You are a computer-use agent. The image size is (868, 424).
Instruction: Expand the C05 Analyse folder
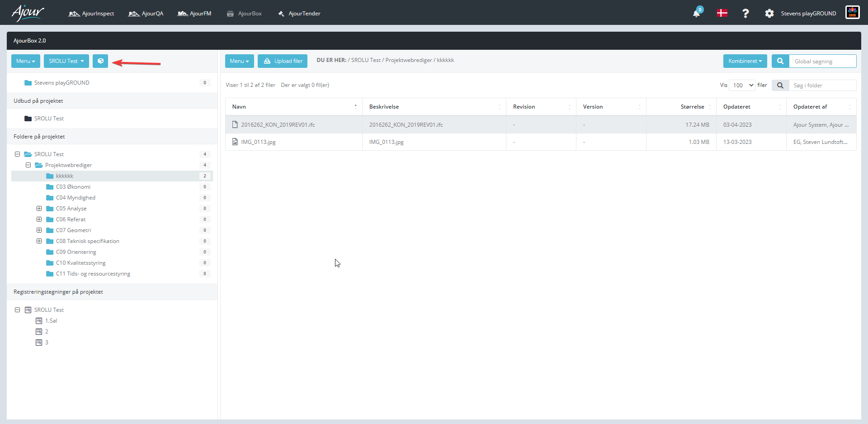(x=39, y=209)
